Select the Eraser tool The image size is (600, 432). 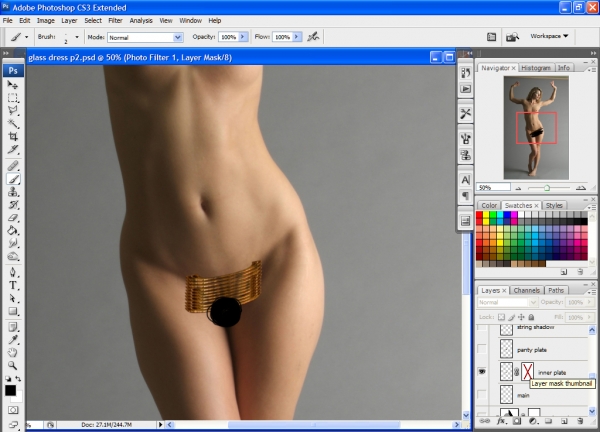(13, 218)
